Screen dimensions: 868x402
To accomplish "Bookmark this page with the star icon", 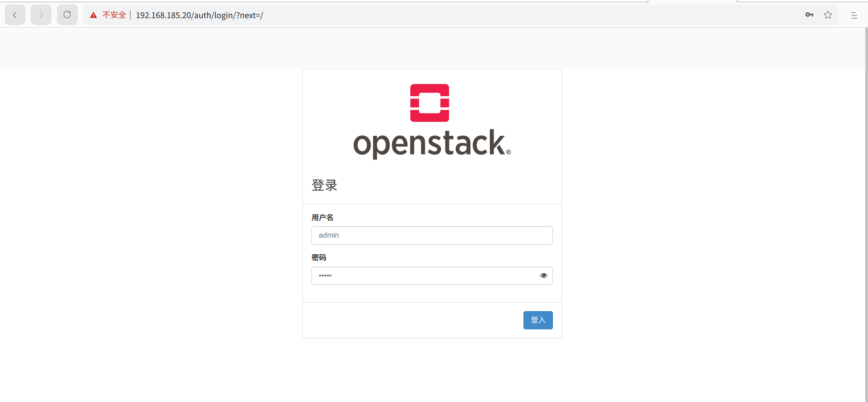I will 828,15.
